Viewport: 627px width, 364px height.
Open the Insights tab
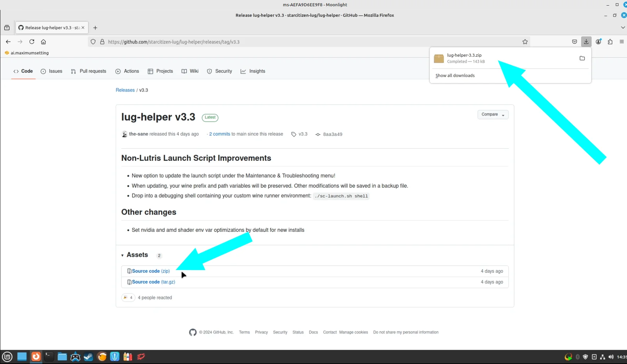point(253,71)
